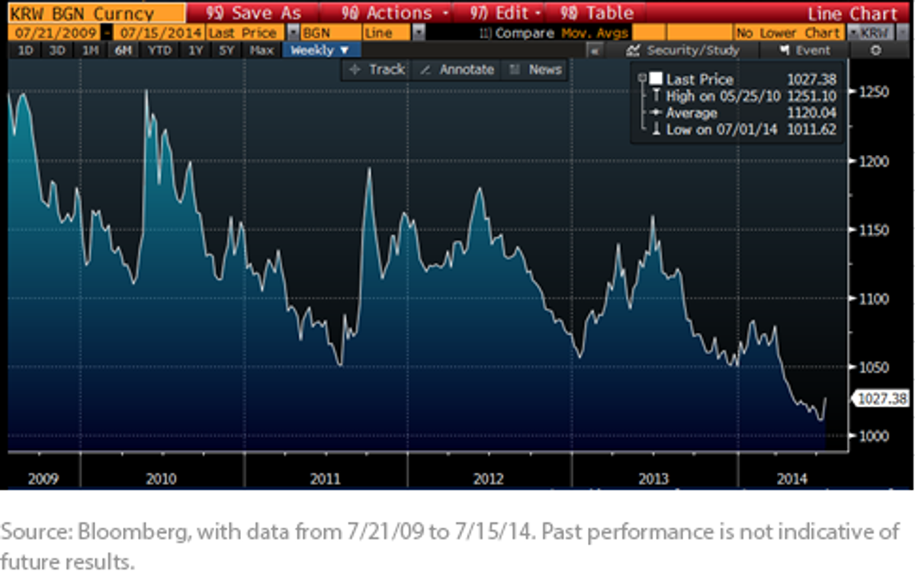
Task: Toggle the Compare checkbox
Action: coord(485,34)
